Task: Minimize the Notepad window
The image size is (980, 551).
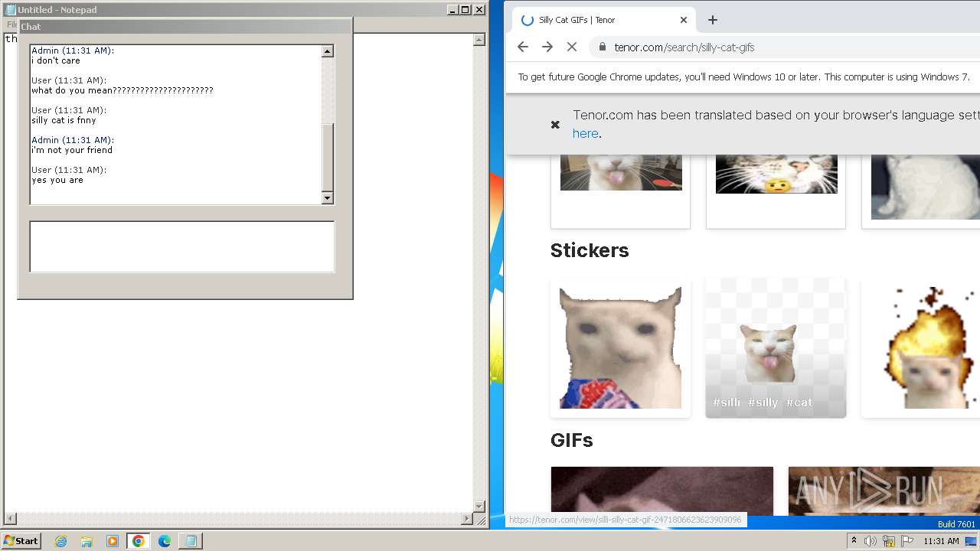Action: coord(452,10)
